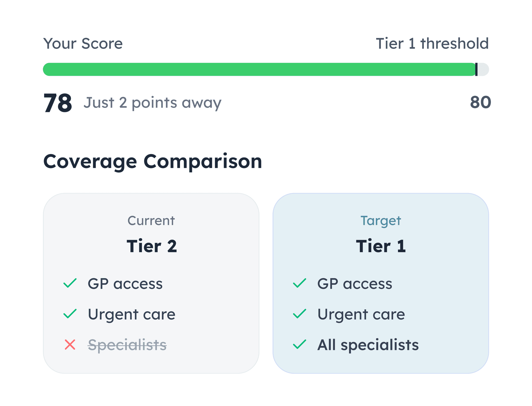The height and width of the screenshot is (406, 532).
Task: Click the struck-through Specialists item
Action: pos(127,345)
